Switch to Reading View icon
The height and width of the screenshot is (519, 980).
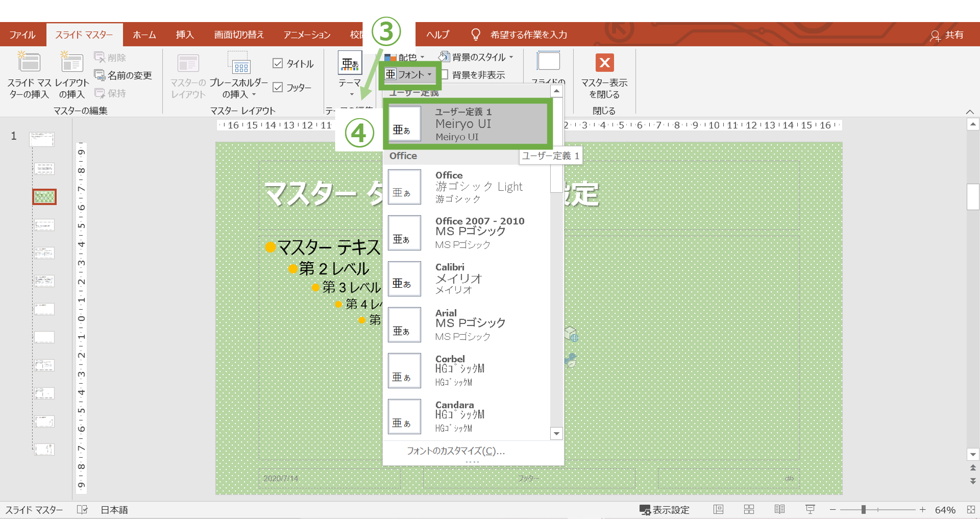click(779, 510)
